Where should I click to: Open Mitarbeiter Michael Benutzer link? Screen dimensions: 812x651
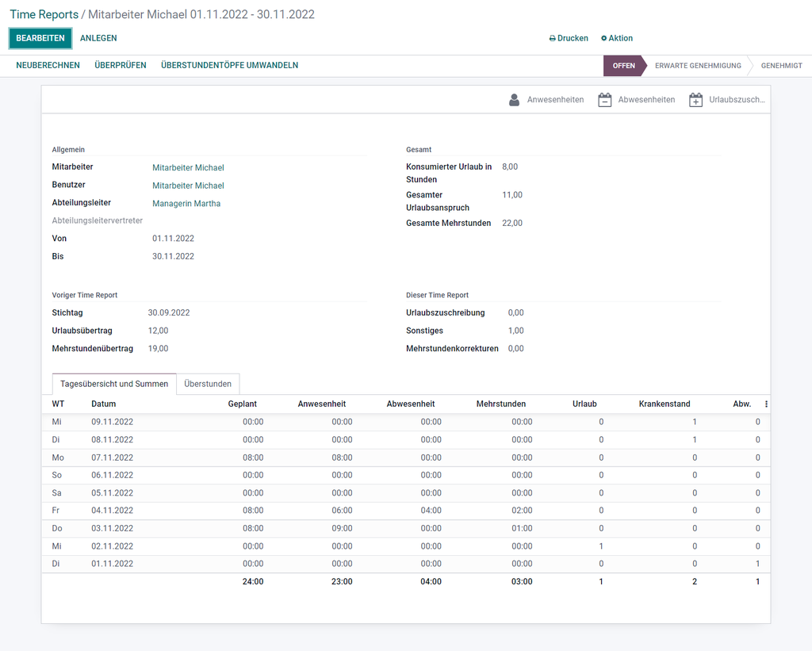(x=188, y=186)
